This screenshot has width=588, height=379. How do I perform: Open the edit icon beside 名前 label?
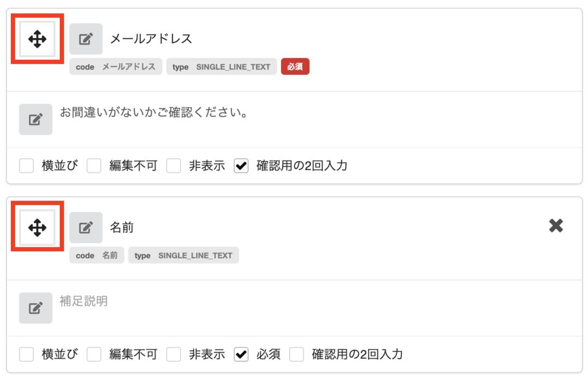pos(85,227)
